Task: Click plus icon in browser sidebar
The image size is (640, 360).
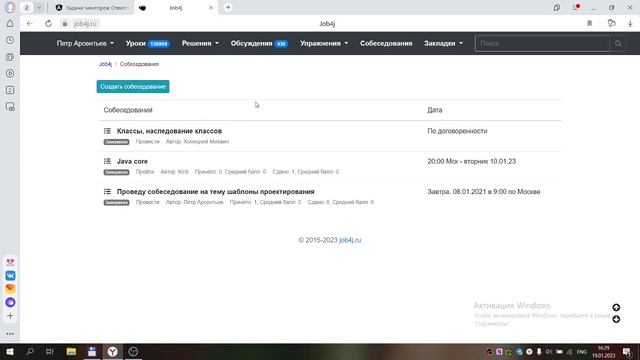Action: (10, 316)
